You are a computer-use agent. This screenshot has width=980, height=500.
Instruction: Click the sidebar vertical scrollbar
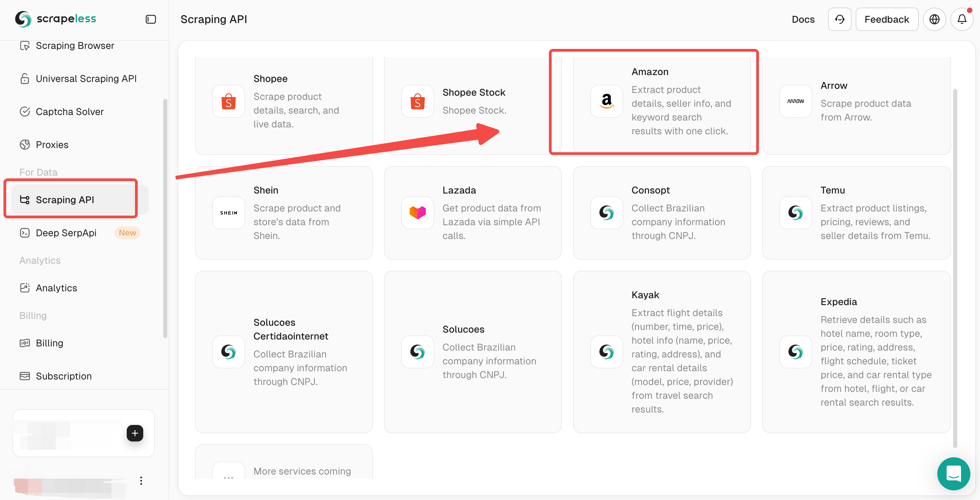click(165, 218)
